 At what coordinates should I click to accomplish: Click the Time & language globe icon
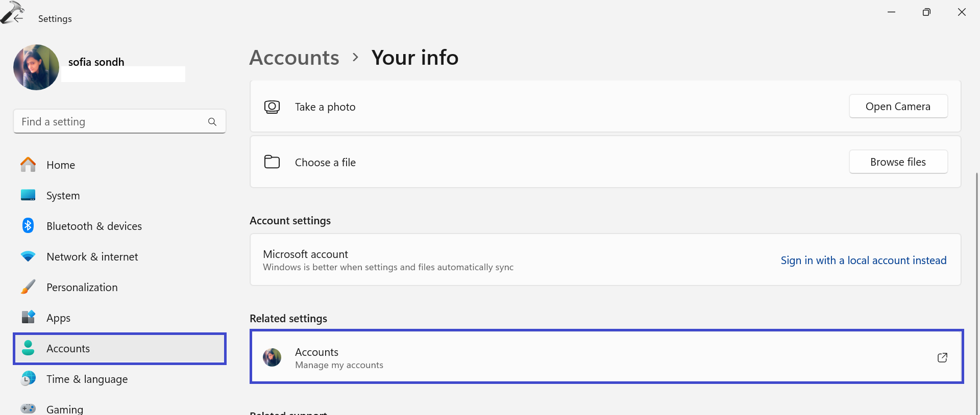point(28,379)
